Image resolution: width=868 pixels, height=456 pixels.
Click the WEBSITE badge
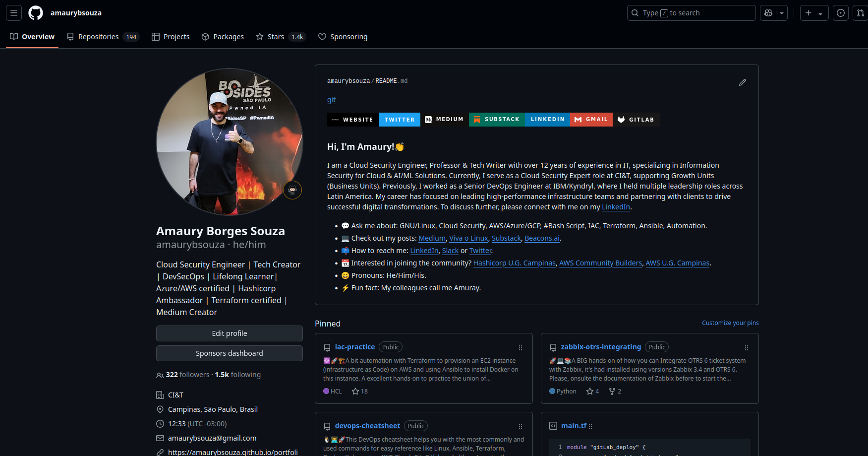point(353,120)
